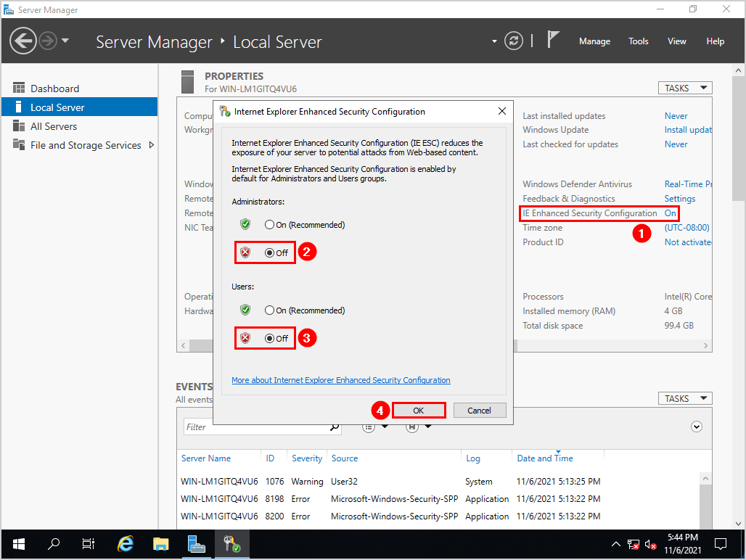Image resolution: width=746 pixels, height=560 pixels.
Task: Click properties horizontal scrollbar right arrow
Action: tap(705, 345)
